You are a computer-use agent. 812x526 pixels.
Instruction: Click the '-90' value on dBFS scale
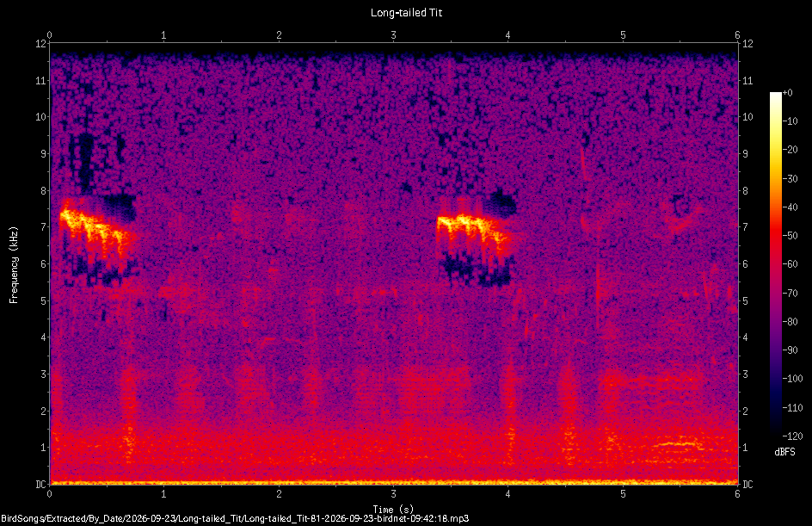point(790,350)
